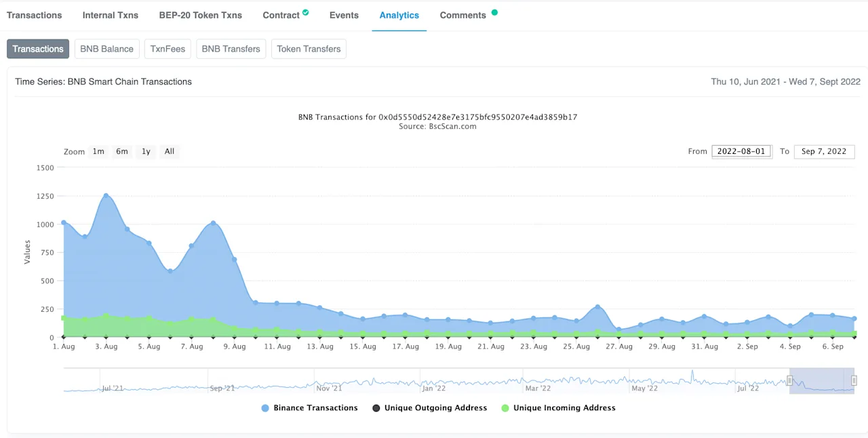Click the To date field Sep 7, 2022
The image size is (868, 438).
[x=824, y=151]
